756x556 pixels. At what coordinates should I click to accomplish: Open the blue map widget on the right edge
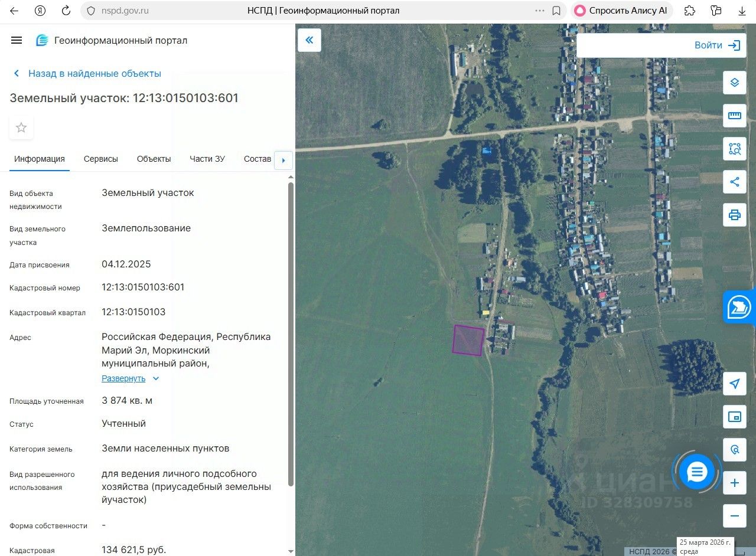(739, 306)
